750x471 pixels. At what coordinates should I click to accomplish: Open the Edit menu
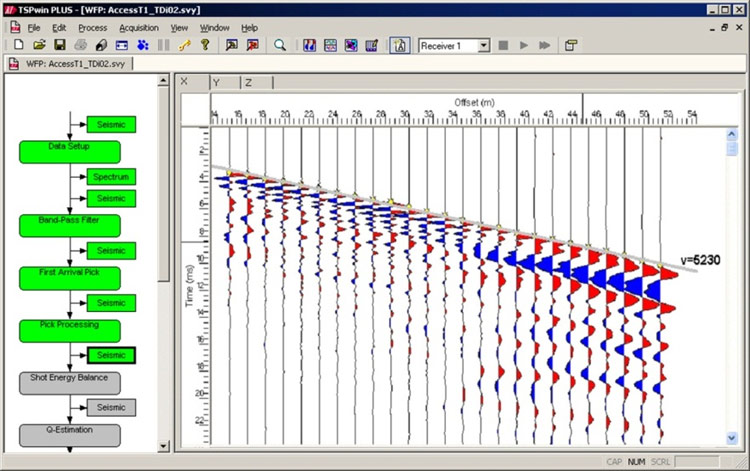[x=59, y=28]
